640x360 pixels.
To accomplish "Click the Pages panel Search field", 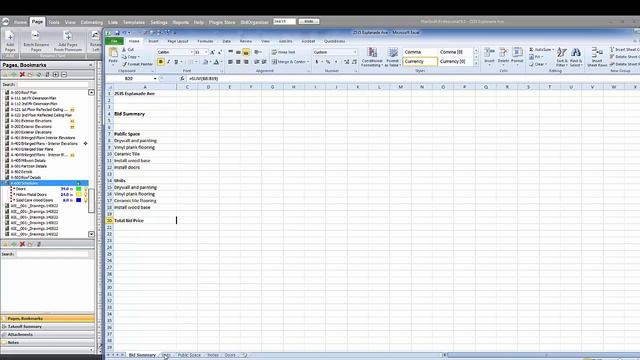I will (x=52, y=84).
